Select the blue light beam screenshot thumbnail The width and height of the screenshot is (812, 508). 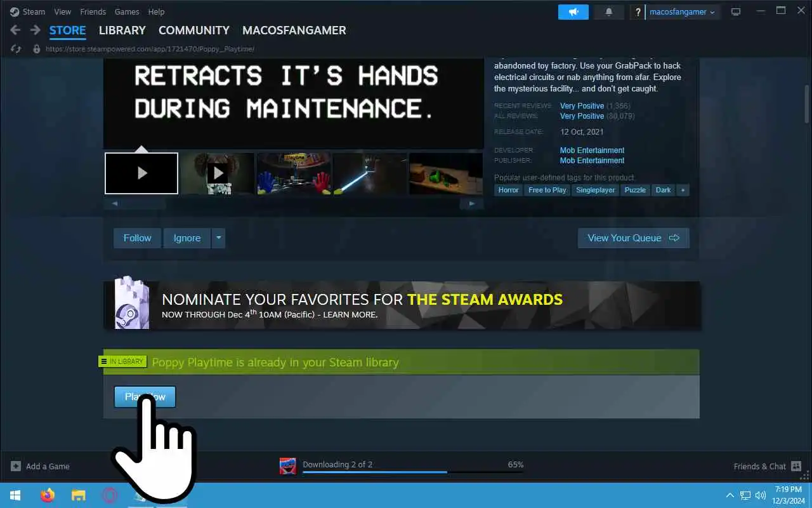pos(370,173)
